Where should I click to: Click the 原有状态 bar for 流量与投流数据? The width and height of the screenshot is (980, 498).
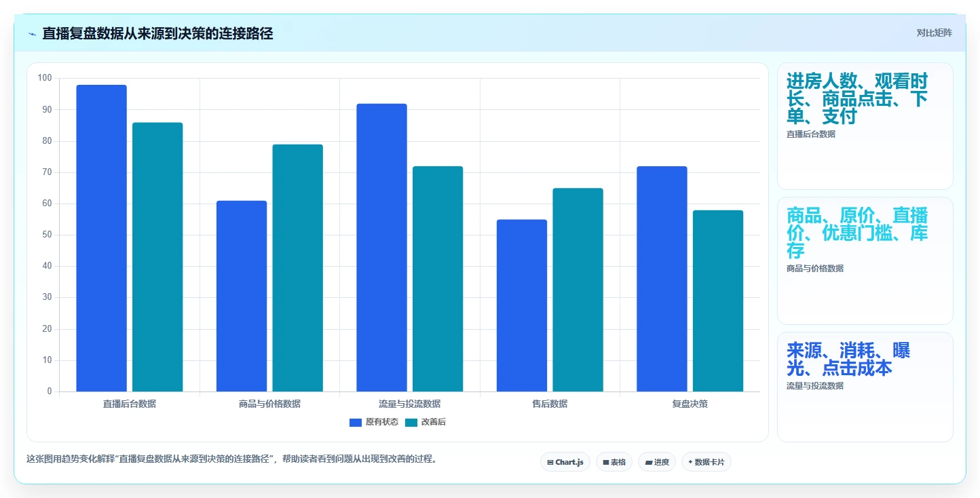pos(382,248)
